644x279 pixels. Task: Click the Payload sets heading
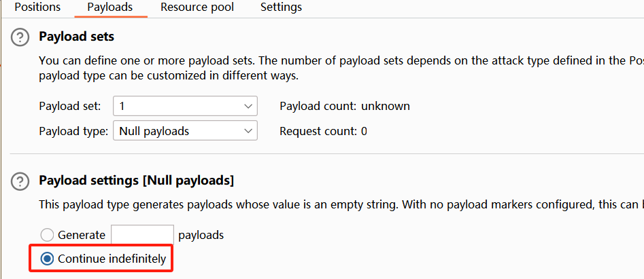(x=77, y=37)
